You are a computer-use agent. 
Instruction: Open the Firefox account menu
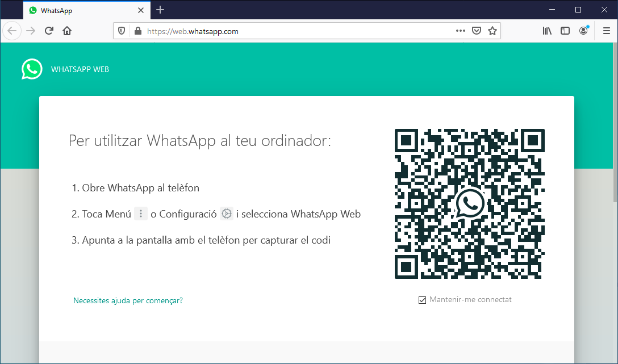[x=584, y=31]
